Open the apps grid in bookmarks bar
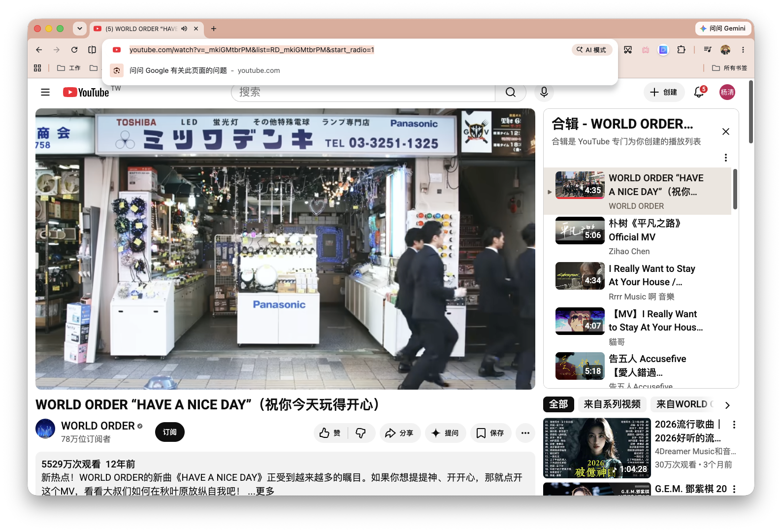 (37, 68)
